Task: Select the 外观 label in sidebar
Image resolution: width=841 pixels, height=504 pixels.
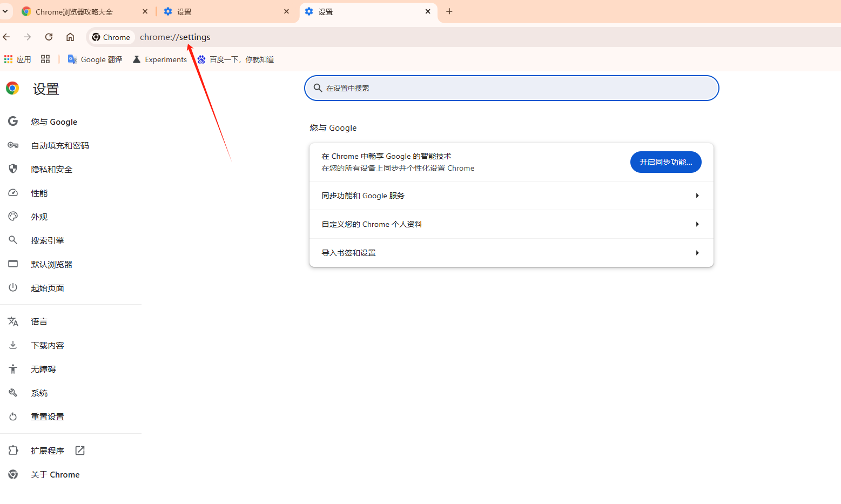Action: click(39, 217)
